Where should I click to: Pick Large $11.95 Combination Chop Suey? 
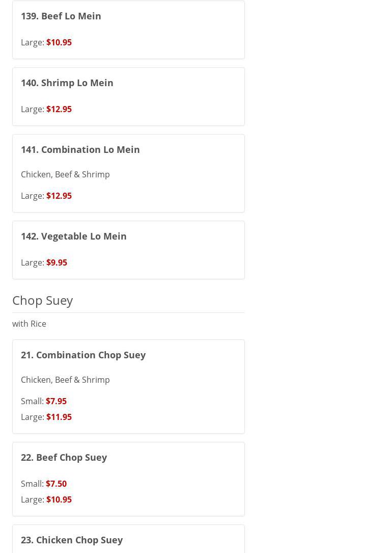tap(59, 417)
